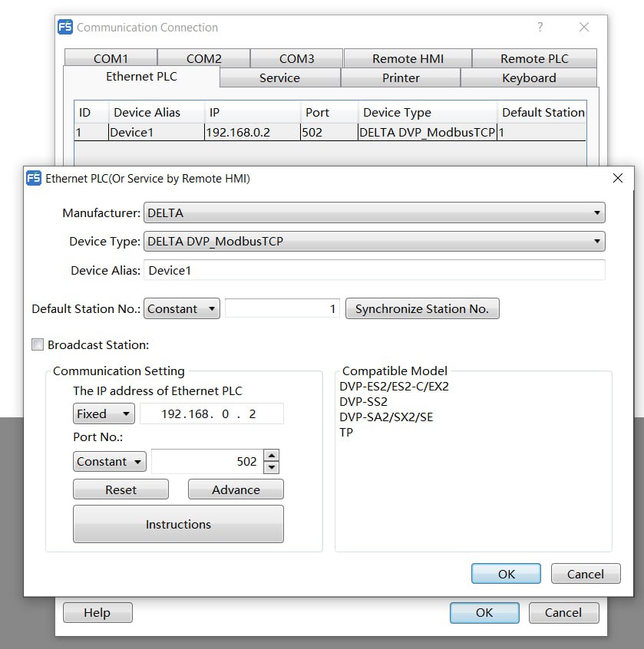
Task: Close the Ethernet PLC dialog
Action: (x=617, y=179)
